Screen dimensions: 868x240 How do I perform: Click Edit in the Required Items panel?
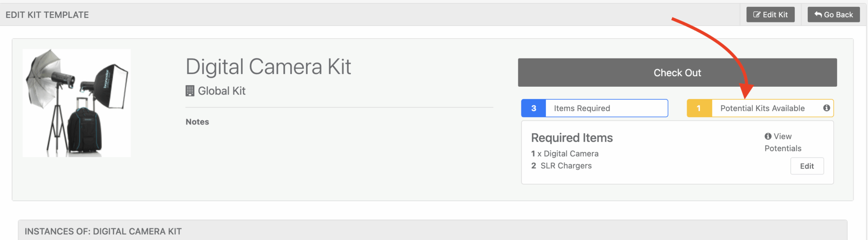click(807, 166)
